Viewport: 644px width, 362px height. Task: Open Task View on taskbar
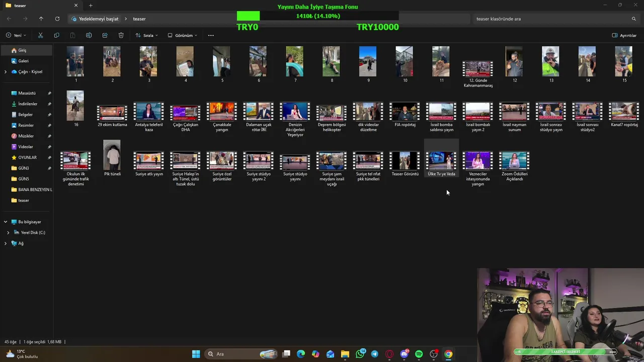(286, 354)
